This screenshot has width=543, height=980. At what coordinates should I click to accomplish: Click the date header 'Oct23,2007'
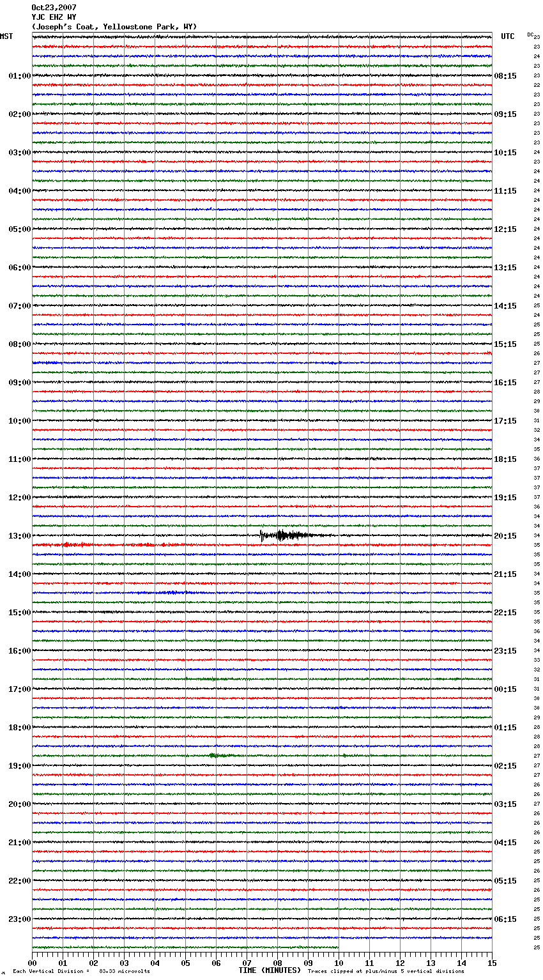[54, 8]
